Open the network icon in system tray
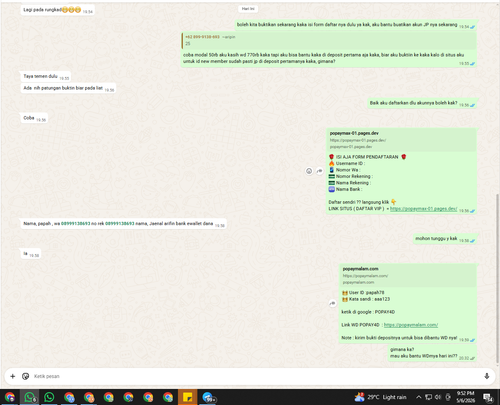This screenshot has height=405, width=500. pyautogui.click(x=429, y=397)
